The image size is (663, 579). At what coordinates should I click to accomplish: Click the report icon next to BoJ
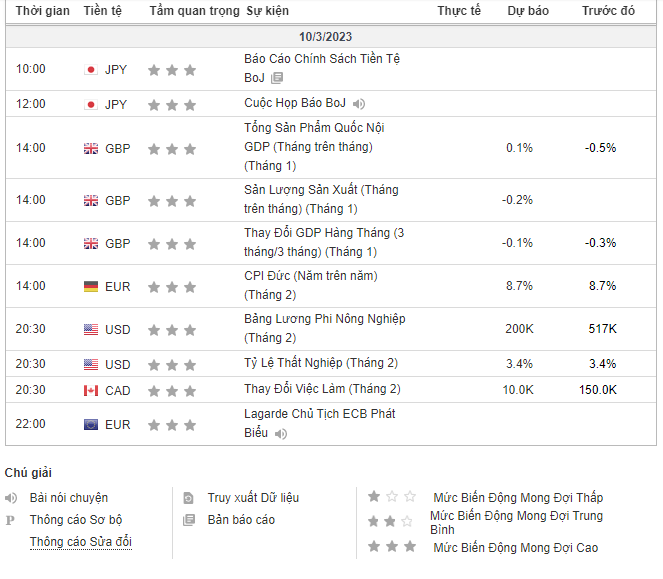pyautogui.click(x=277, y=78)
